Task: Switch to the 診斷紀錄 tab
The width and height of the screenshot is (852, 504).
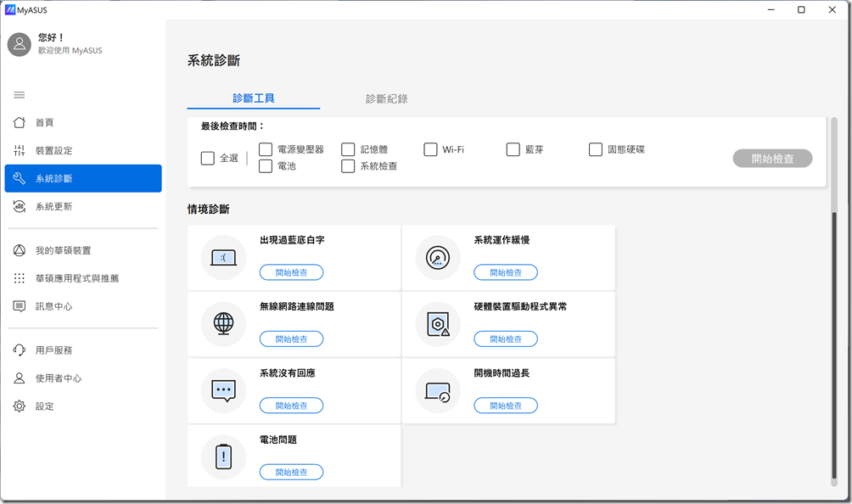Action: pyautogui.click(x=387, y=98)
